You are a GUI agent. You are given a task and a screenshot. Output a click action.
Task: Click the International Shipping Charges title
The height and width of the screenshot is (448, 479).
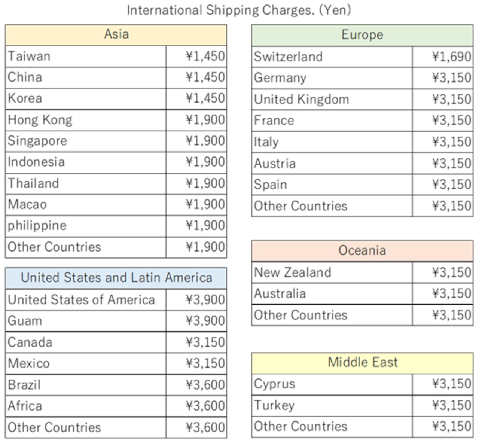239,10
